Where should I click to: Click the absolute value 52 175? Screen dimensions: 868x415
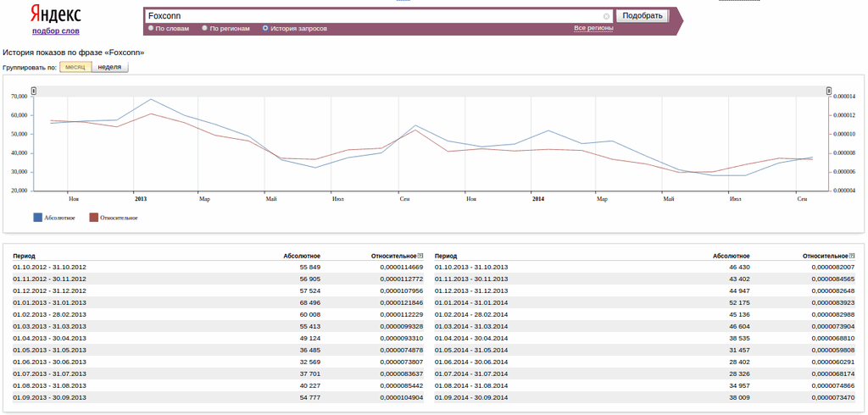(x=738, y=302)
